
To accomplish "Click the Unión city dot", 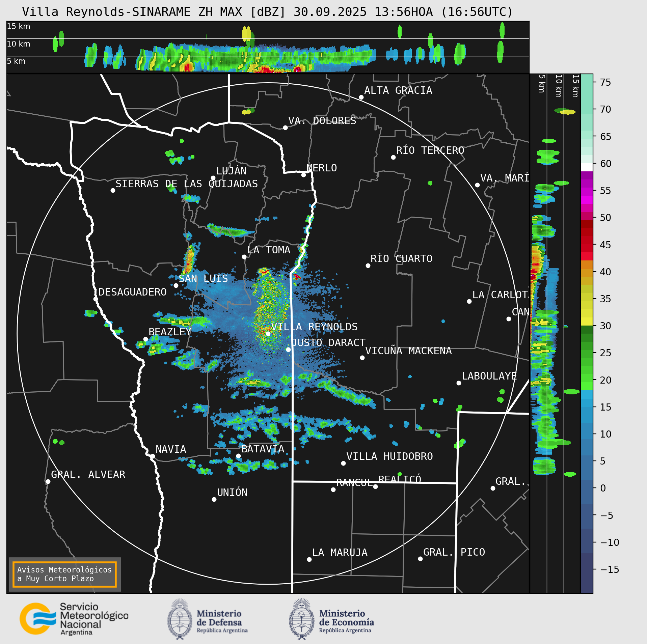I will coord(214,499).
